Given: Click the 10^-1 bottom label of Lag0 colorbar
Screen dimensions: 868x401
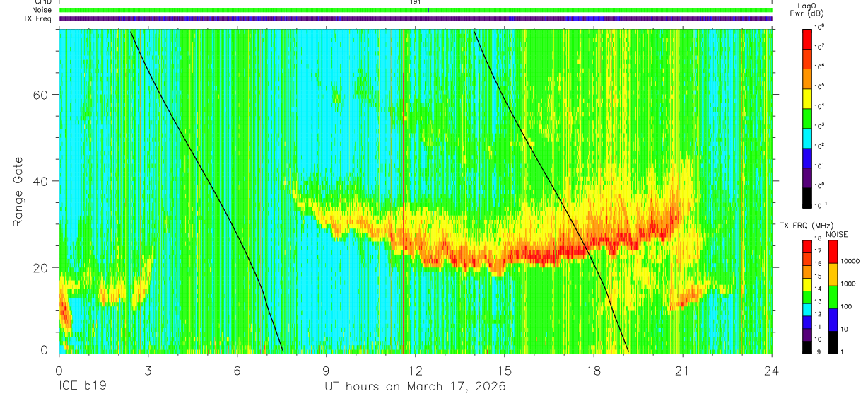Looking at the screenshot, I should click(821, 204).
